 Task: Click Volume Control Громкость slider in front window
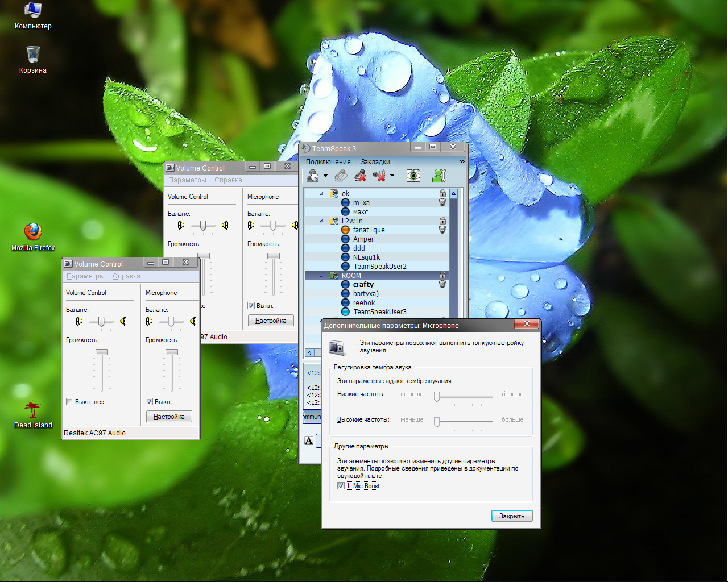[x=102, y=352]
